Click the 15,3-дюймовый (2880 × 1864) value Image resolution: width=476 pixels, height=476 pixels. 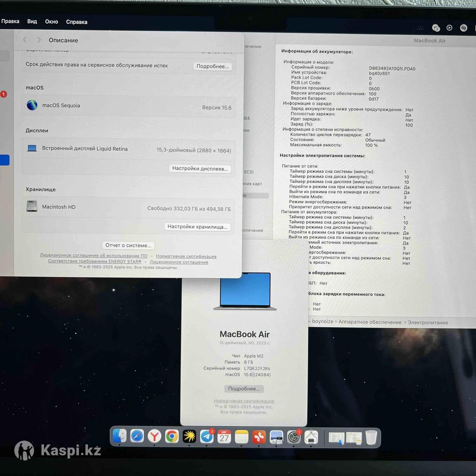tap(194, 150)
